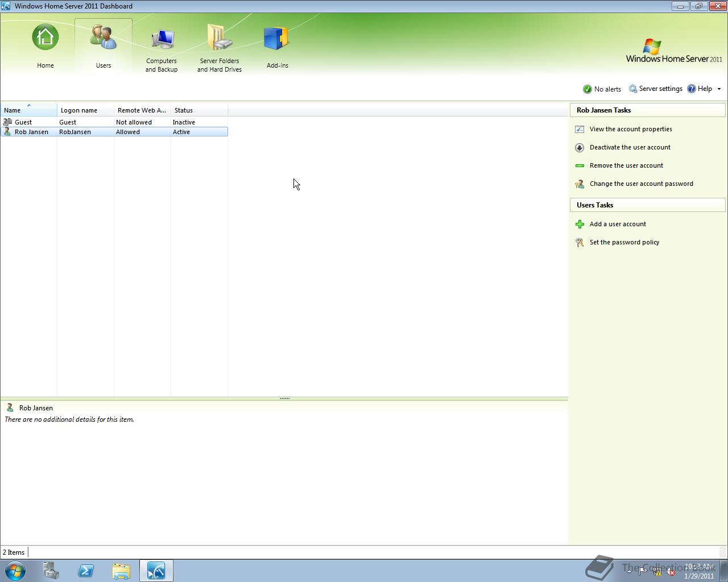Click the '2 Items' status bar text
This screenshot has height=582, width=728.
coord(14,552)
